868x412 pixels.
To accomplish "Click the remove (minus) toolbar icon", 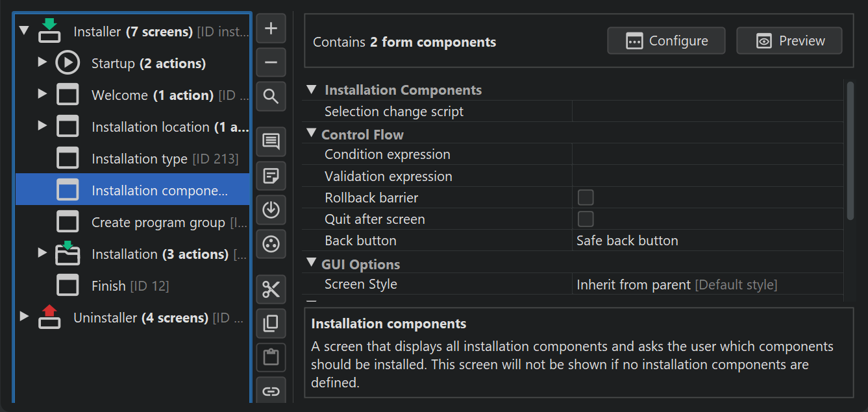I will [271, 63].
